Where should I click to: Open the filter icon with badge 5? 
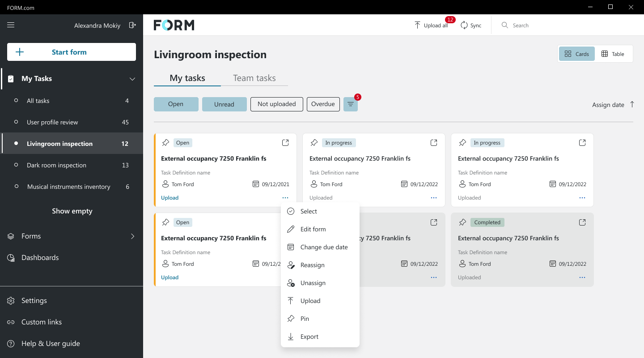coord(350,104)
